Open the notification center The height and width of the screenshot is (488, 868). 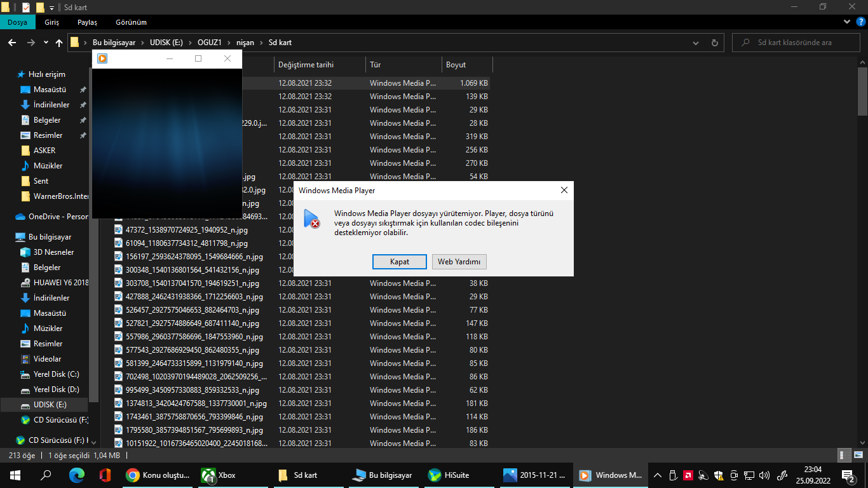click(848, 475)
